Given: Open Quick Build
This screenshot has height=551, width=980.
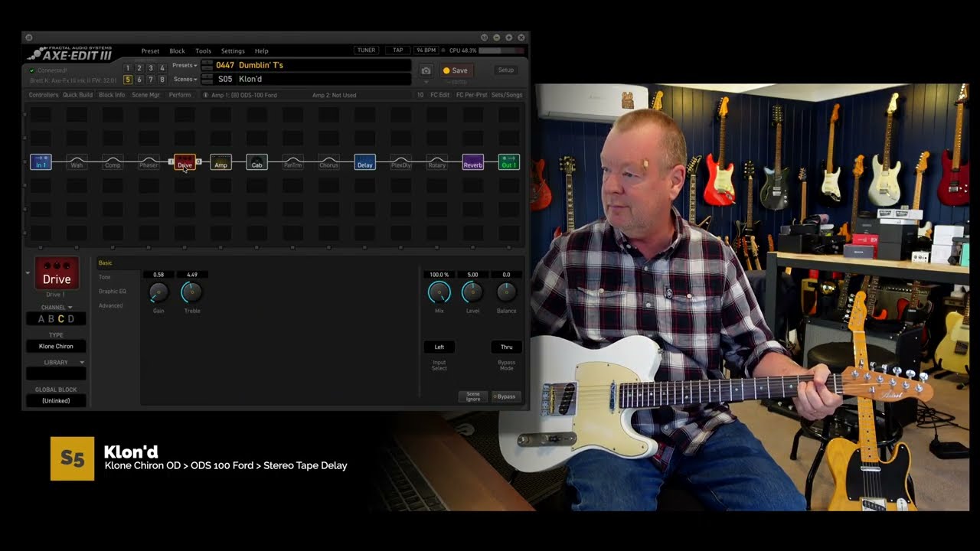Looking at the screenshot, I should [77, 95].
